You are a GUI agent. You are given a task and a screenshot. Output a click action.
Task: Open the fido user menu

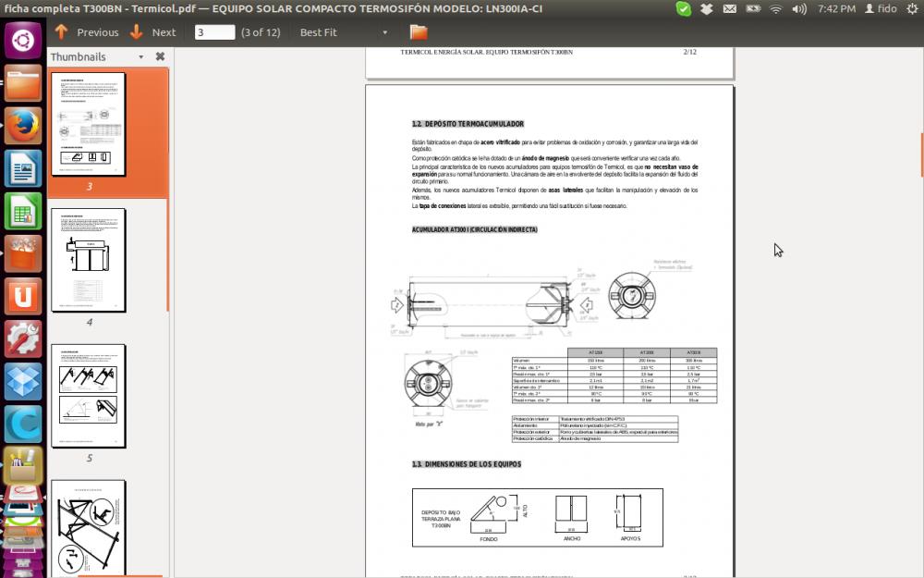881,9
